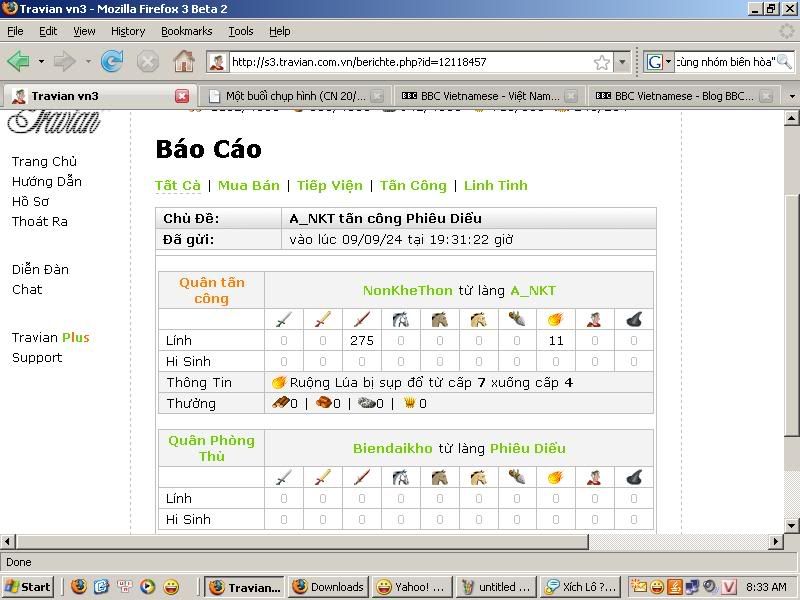800x600 pixels.
Task: Select the Mua Bán report filter
Action: [x=249, y=185]
